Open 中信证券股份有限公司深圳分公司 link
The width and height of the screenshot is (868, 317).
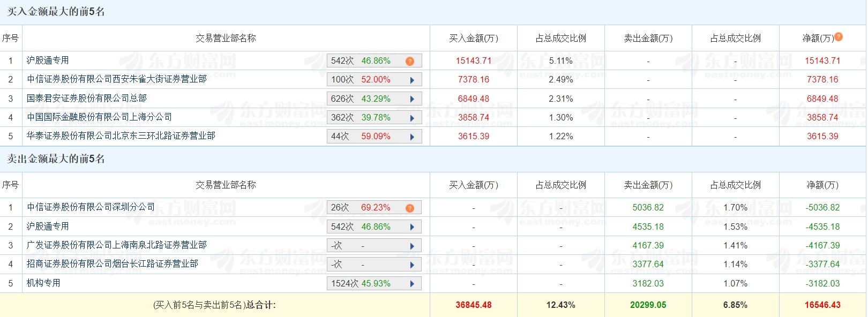point(91,207)
